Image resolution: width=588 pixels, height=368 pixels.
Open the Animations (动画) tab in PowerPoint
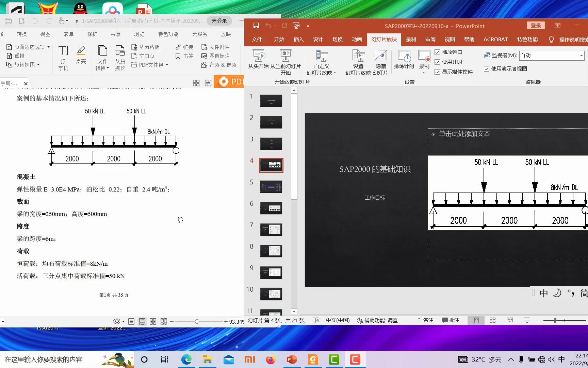click(x=357, y=40)
